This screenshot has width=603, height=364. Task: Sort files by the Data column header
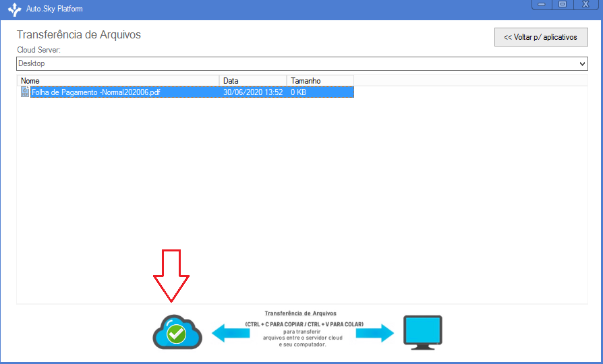point(253,81)
